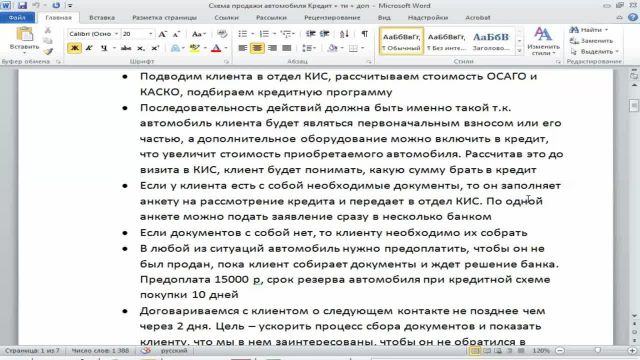This screenshot has height=360, width=640.
Task: Open the font size dropdown
Action: [150, 34]
